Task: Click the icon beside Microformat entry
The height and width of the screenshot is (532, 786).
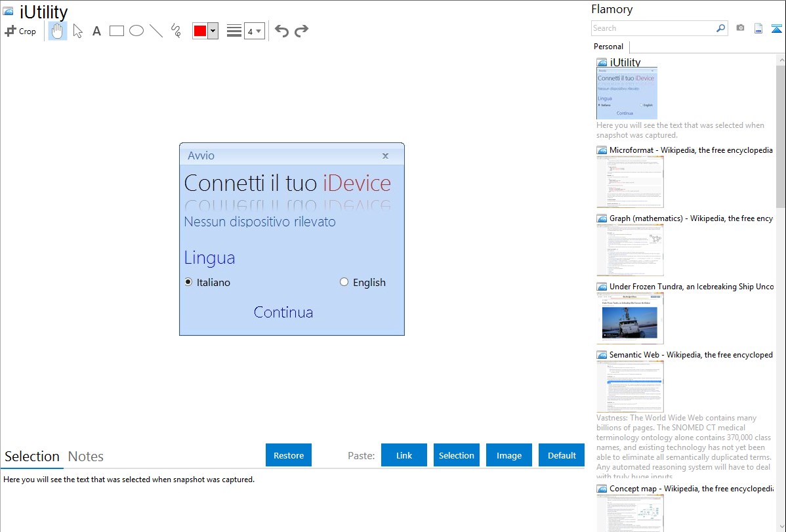Action: 602,150
